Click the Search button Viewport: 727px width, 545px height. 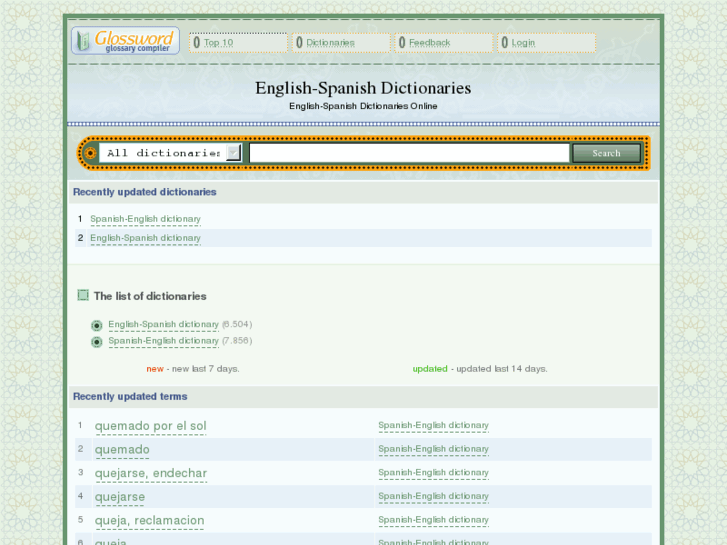click(x=606, y=153)
